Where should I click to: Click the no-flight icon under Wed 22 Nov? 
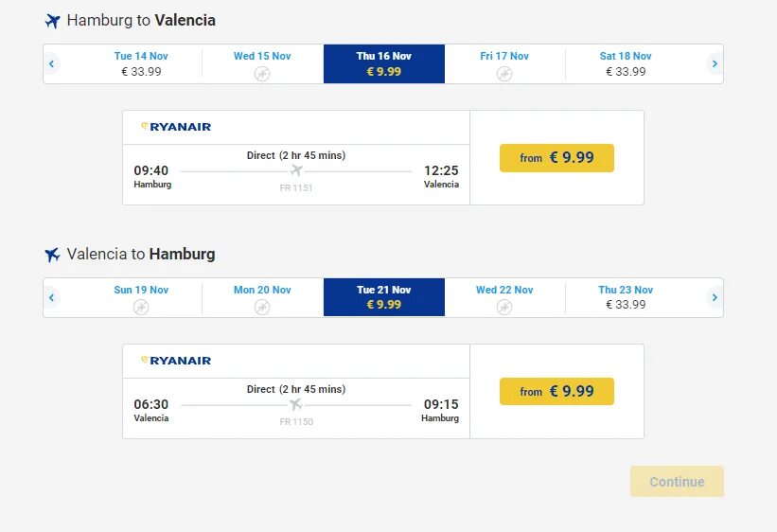pyautogui.click(x=504, y=307)
